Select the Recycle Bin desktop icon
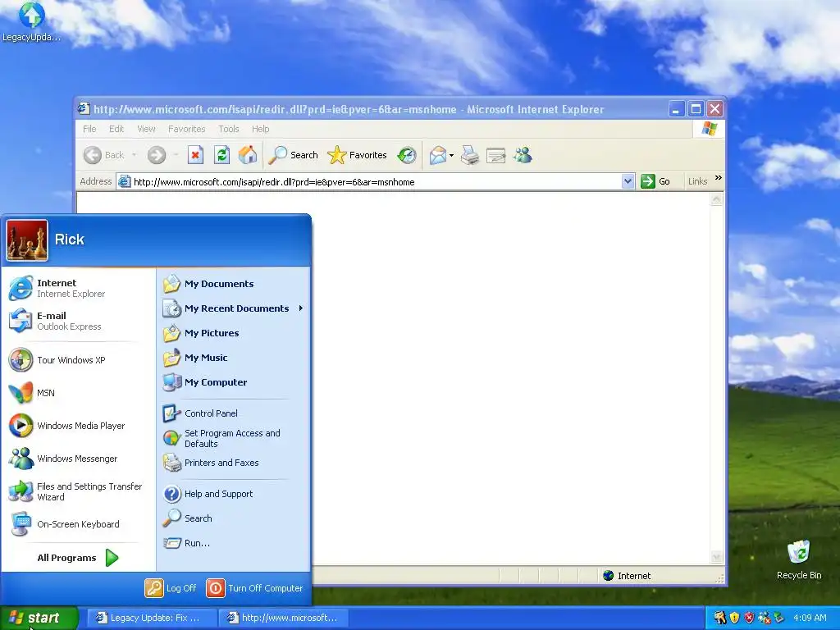 point(799,559)
